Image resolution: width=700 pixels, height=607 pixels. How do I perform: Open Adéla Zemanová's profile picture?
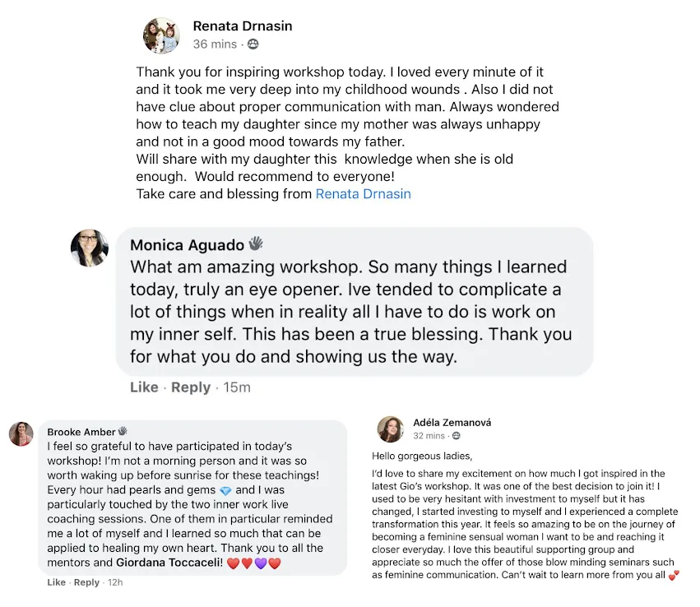(x=391, y=429)
